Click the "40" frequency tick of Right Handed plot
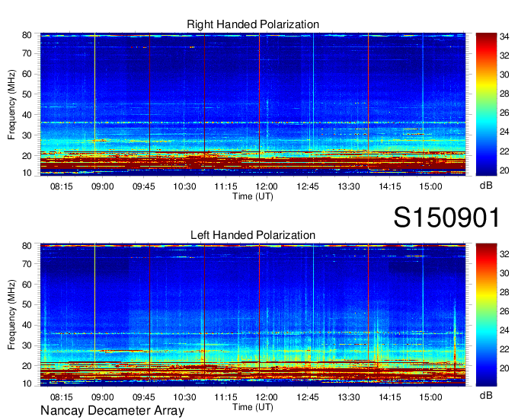This screenshot has width=518, height=420. tap(27, 115)
